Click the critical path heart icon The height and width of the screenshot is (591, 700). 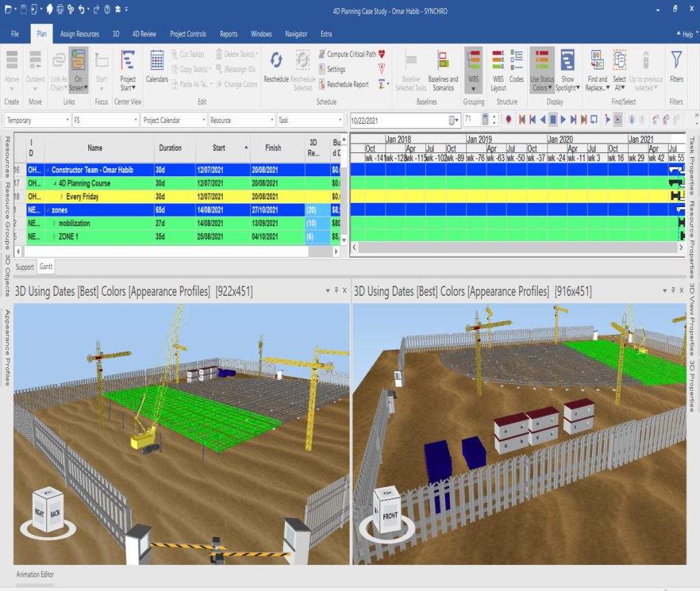(x=381, y=54)
